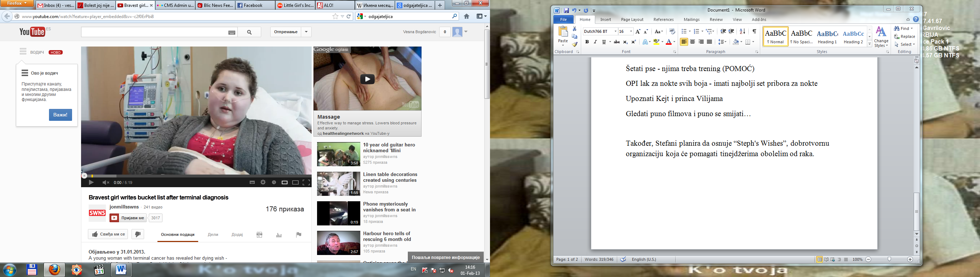
Task: Click the Format Painter brush icon
Action: tap(574, 44)
